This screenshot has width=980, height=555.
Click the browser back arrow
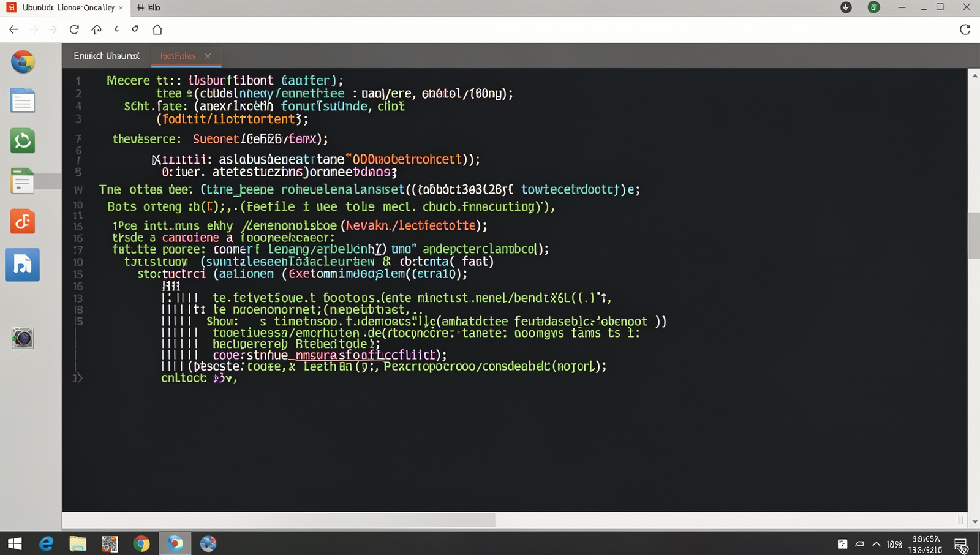pos(13,29)
